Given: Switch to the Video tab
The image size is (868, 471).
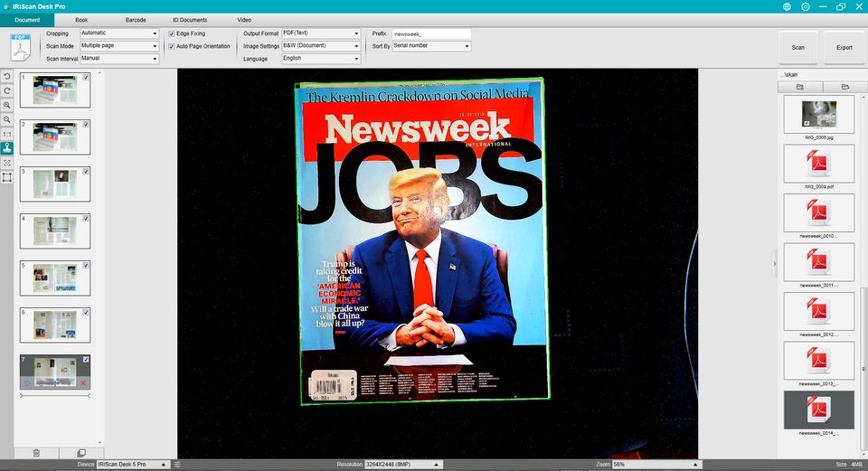Looking at the screenshot, I should point(244,20).
